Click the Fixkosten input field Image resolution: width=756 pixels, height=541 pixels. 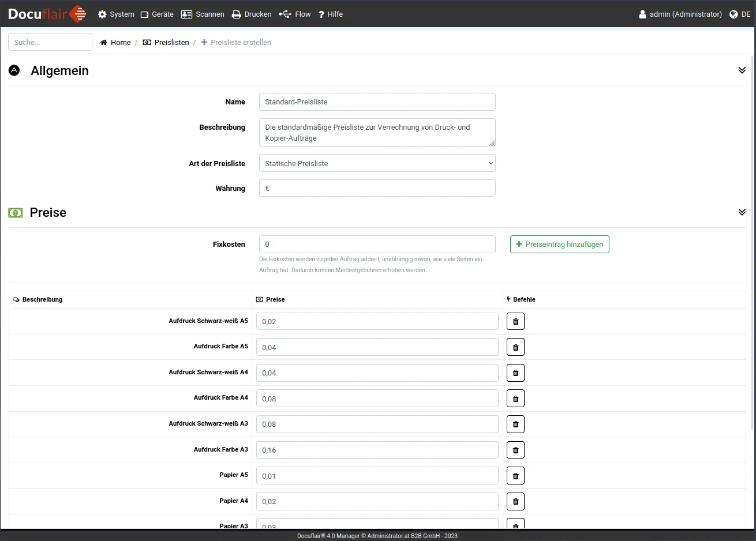(x=377, y=244)
